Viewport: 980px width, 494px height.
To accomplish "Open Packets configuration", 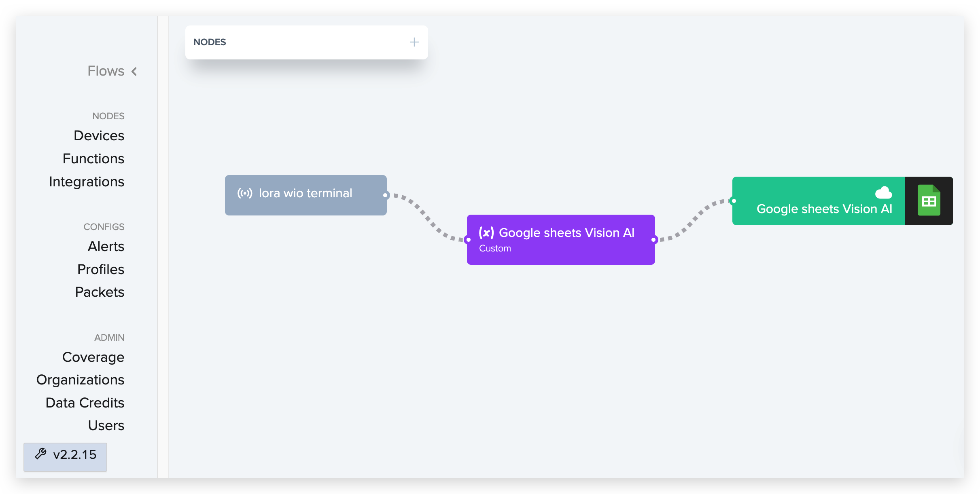I will pyautogui.click(x=100, y=292).
